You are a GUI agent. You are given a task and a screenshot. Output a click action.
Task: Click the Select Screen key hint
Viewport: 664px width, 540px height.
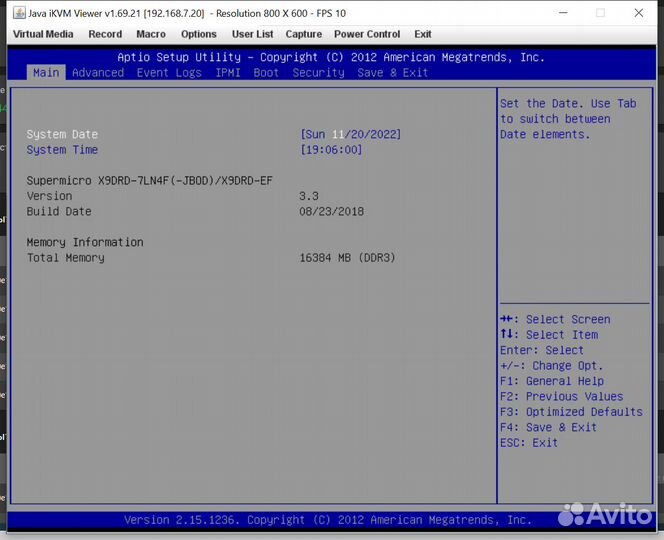click(x=555, y=319)
